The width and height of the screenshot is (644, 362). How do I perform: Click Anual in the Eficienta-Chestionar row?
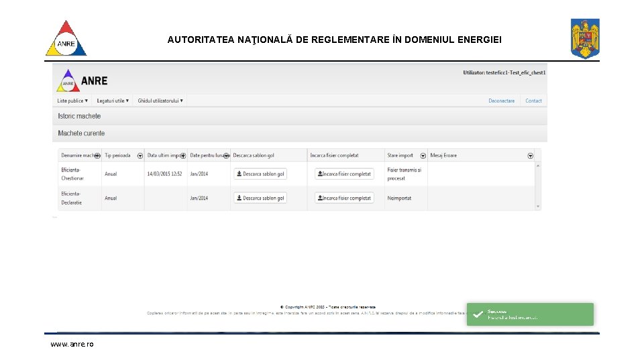pyautogui.click(x=111, y=174)
